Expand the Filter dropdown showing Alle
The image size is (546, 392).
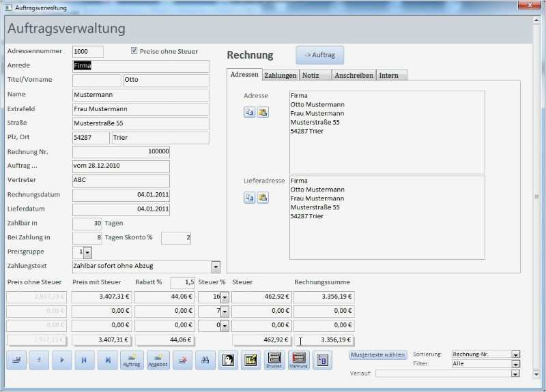[516, 364]
